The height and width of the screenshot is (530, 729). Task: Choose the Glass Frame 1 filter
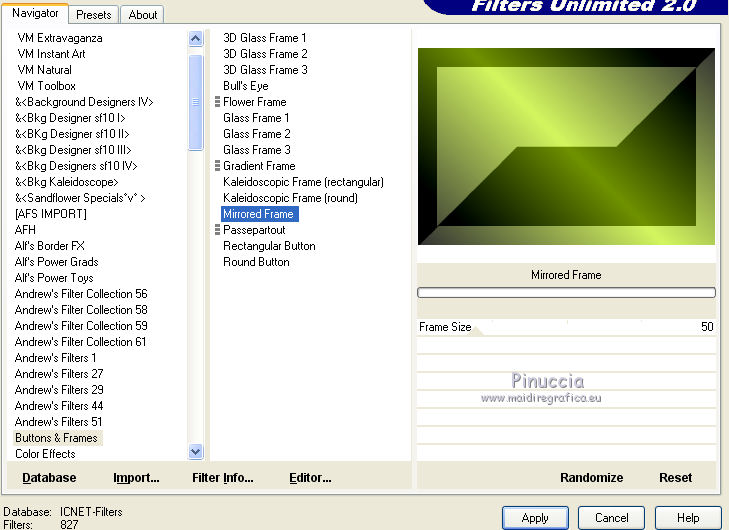pyautogui.click(x=256, y=118)
